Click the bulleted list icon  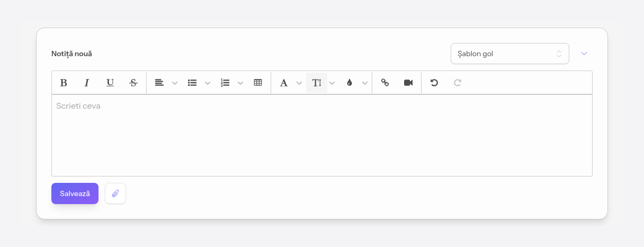(192, 83)
